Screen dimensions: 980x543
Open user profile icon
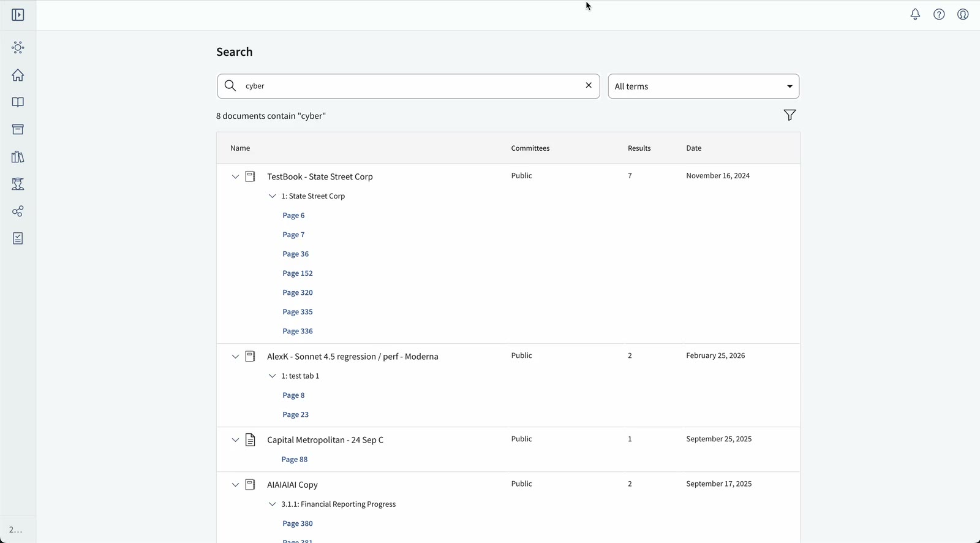click(963, 14)
